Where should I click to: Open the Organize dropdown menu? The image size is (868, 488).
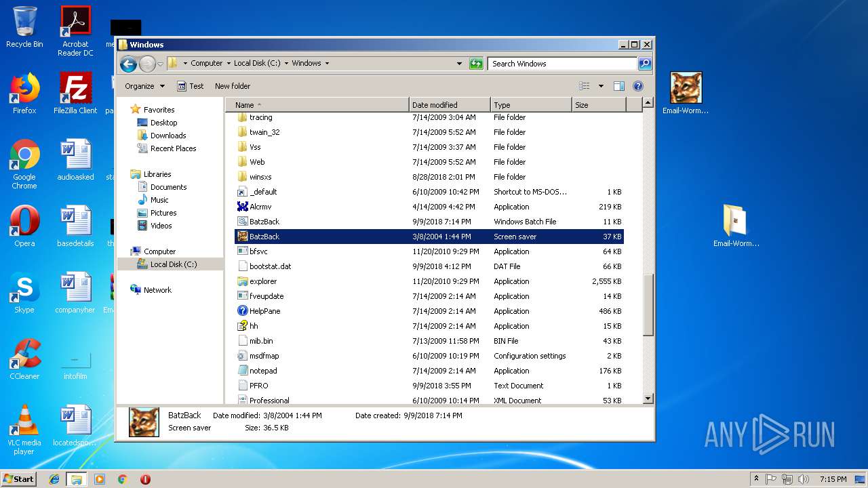click(144, 86)
